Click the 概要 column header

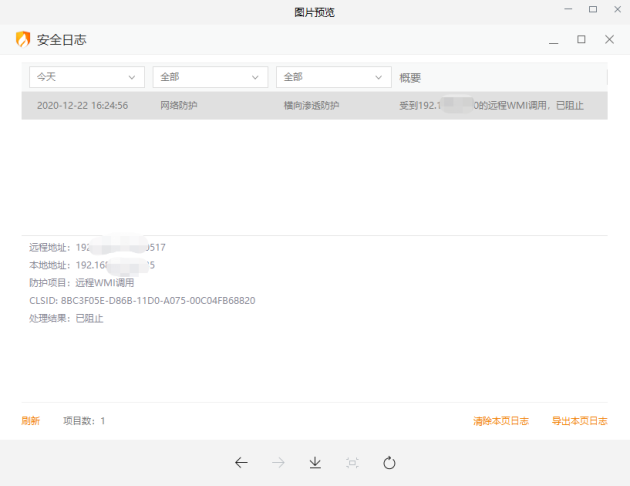coord(410,78)
